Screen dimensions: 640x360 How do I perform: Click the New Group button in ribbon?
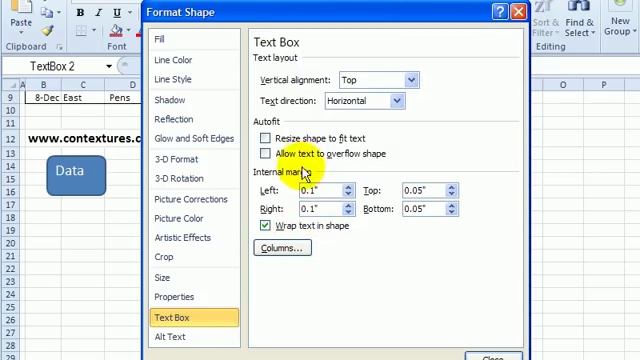[x=620, y=18]
